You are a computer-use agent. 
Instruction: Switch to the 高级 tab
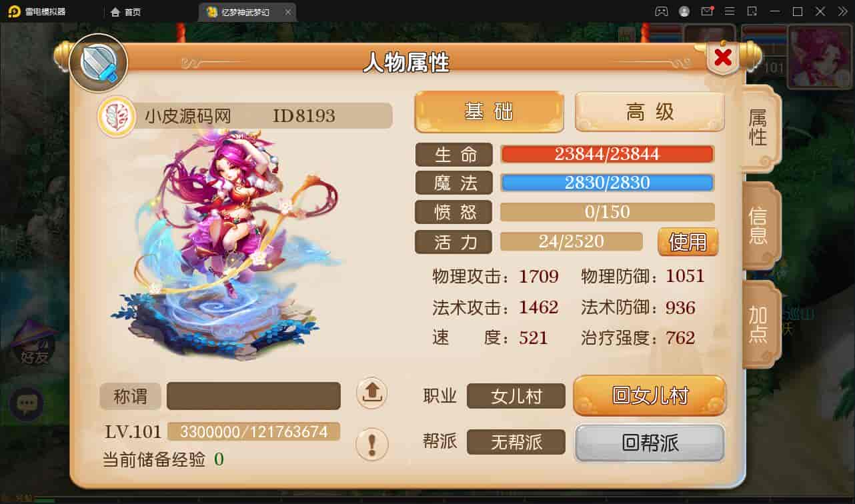[650, 111]
